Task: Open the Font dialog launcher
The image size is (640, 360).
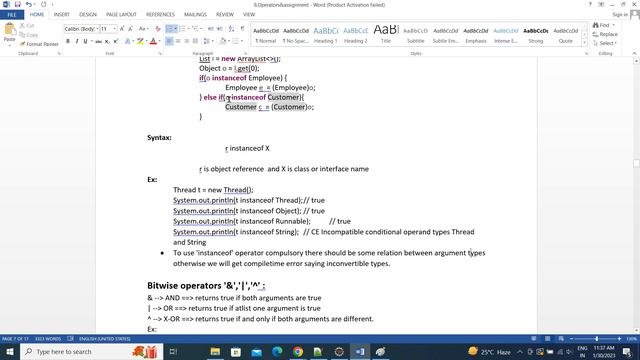Action: coord(160,53)
